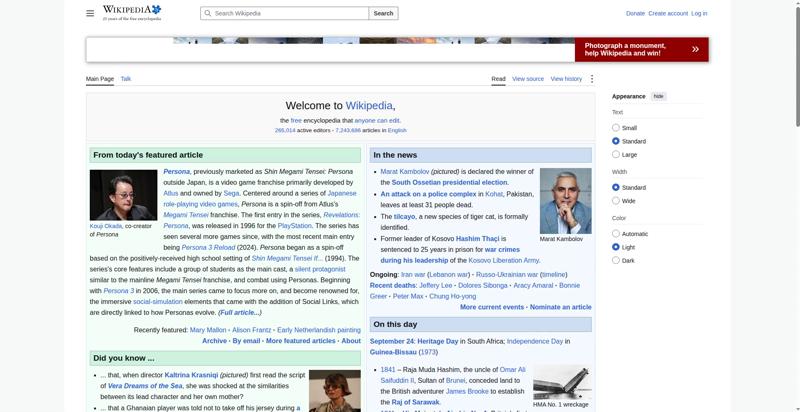Open the main hamburger menu

tap(90, 13)
